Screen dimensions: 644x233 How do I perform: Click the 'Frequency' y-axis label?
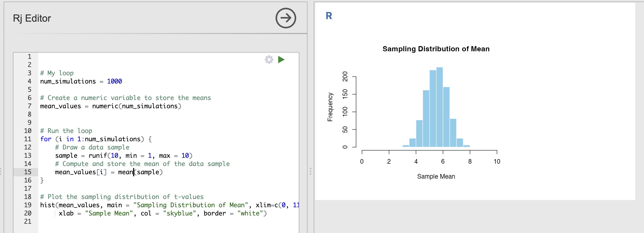tap(330, 107)
